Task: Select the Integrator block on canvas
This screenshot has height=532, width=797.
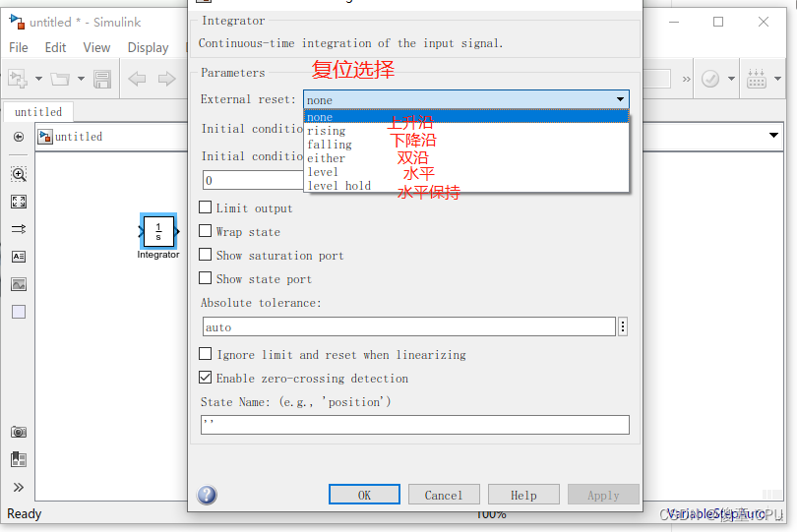Action: [x=158, y=231]
